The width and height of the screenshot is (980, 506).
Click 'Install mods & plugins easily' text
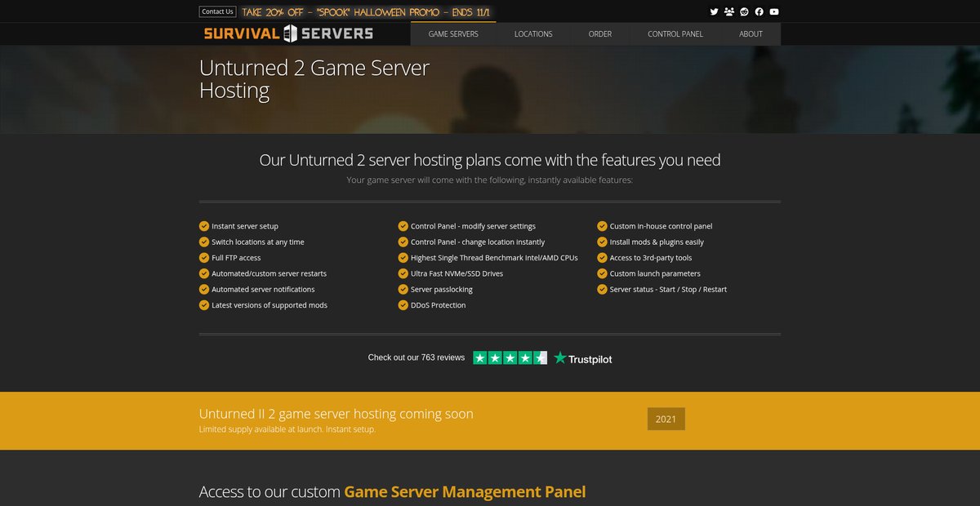(657, 242)
